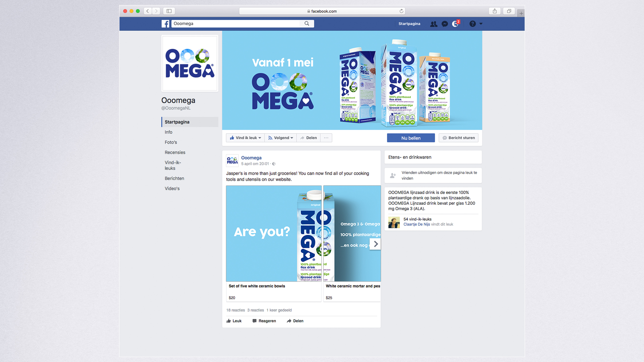
Task: Click the Ooomega search input field
Action: [x=235, y=23]
